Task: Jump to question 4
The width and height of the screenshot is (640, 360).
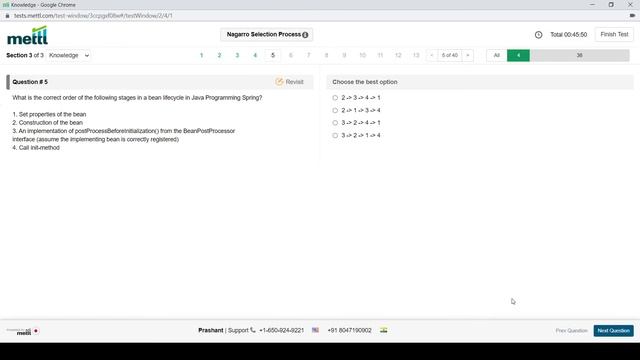Action: [255, 55]
